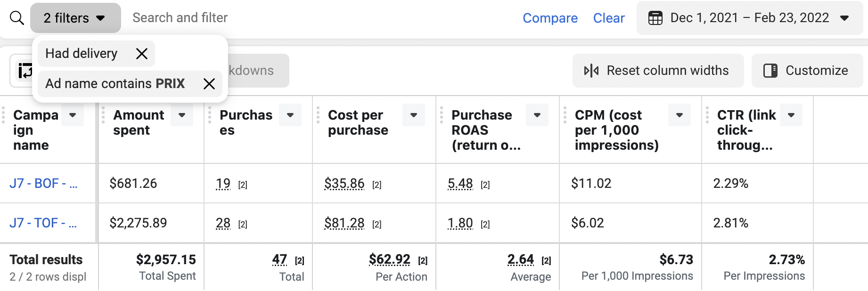The width and height of the screenshot is (868, 291).
Task: Focus the Search and filter field
Action: click(x=283, y=18)
